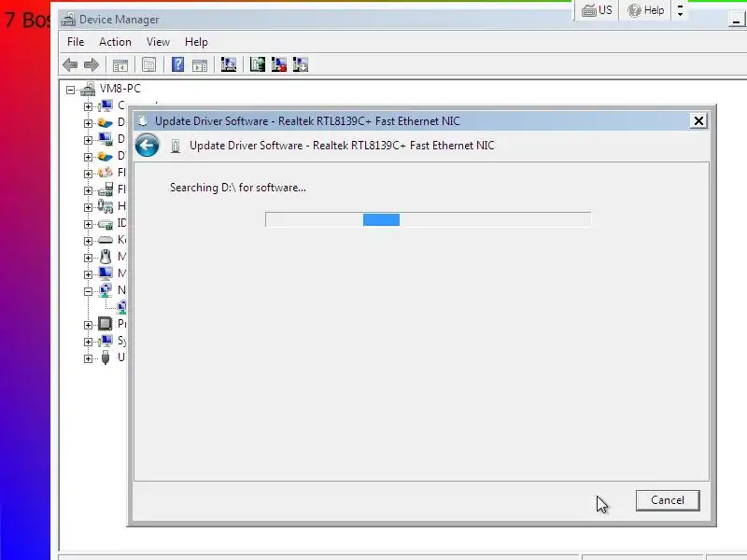Click the 'Searching D:\ for software...' text
Viewport: 747px width, 560px height.
pos(238,188)
